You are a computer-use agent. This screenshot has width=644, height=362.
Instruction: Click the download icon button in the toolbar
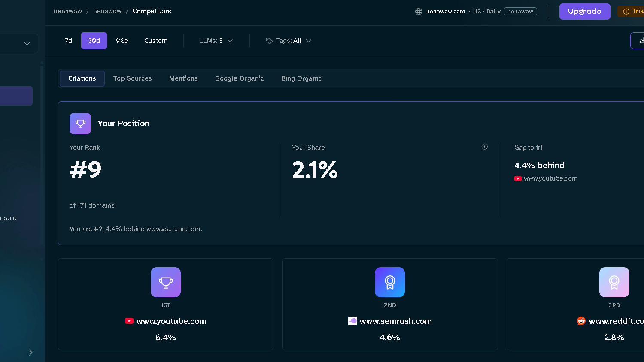pyautogui.click(x=641, y=41)
